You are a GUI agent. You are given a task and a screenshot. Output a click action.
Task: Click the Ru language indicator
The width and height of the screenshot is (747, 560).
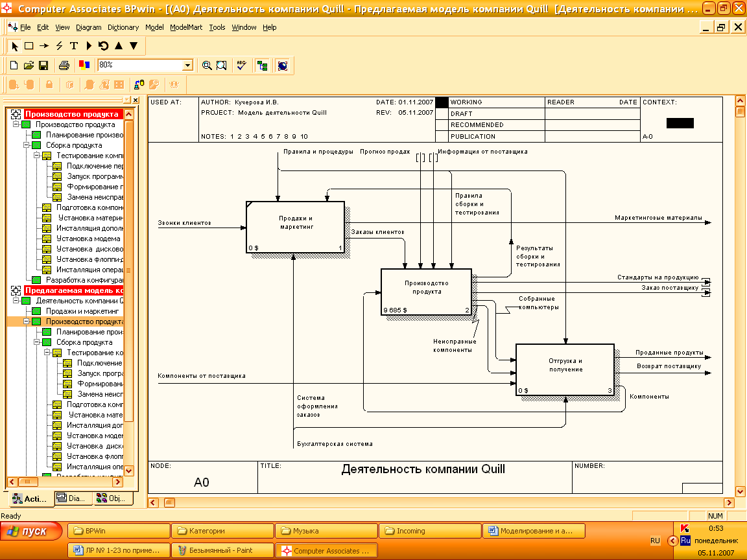pyautogui.click(x=685, y=541)
